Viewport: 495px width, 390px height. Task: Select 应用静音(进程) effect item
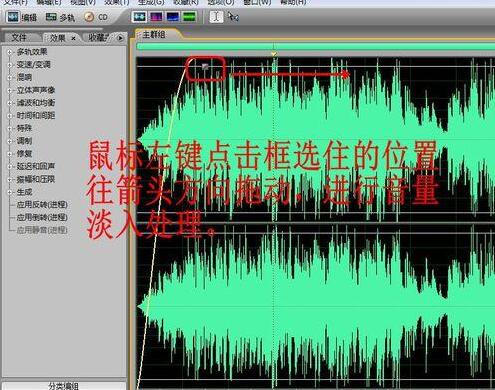point(42,230)
